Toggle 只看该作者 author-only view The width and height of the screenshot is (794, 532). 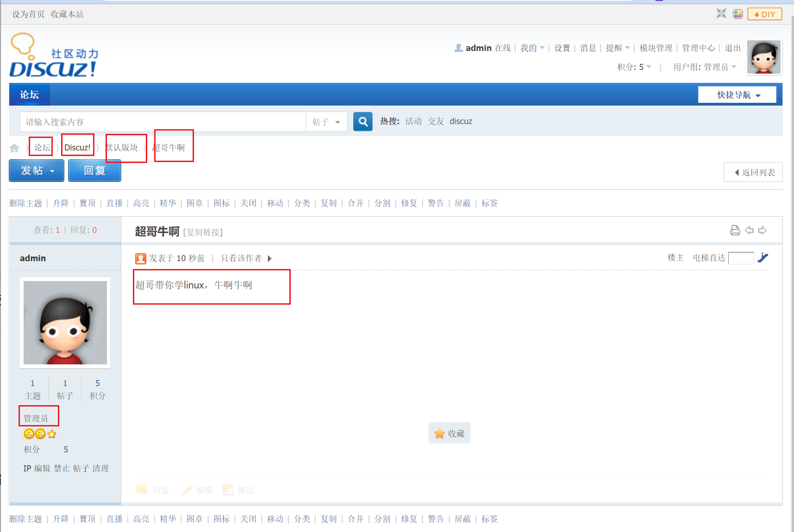(x=246, y=258)
